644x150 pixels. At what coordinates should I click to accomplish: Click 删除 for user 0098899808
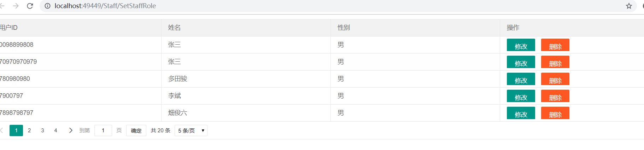click(x=555, y=45)
